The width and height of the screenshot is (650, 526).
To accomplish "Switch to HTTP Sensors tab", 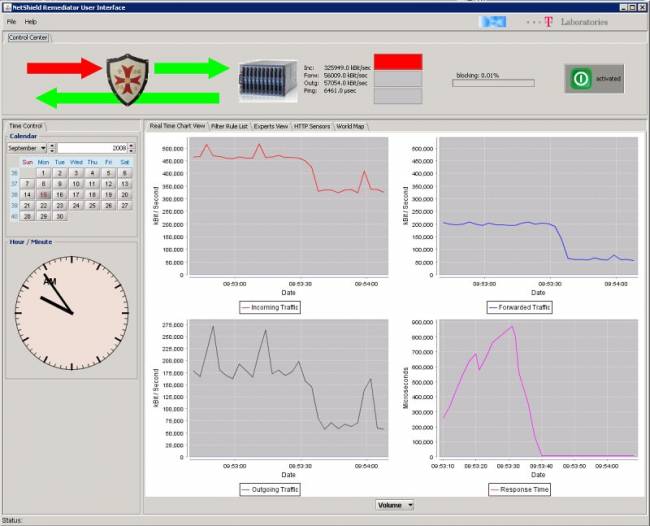I will click(x=312, y=126).
